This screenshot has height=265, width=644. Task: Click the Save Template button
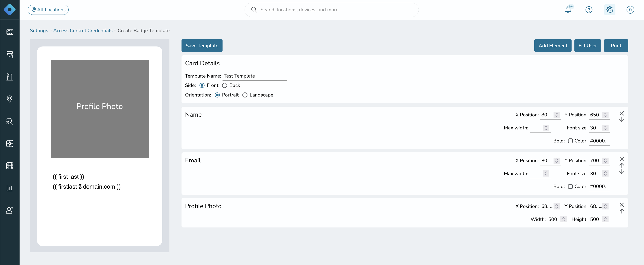202,46
